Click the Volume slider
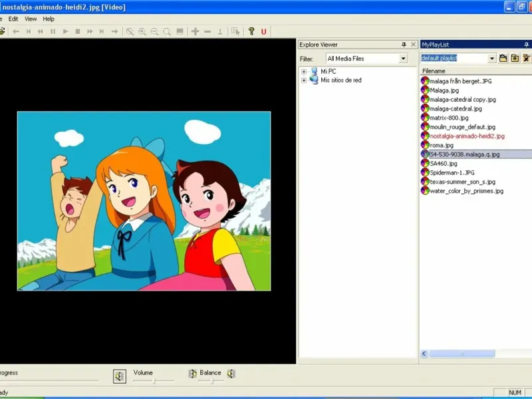The height and width of the screenshot is (399, 532). [154, 381]
